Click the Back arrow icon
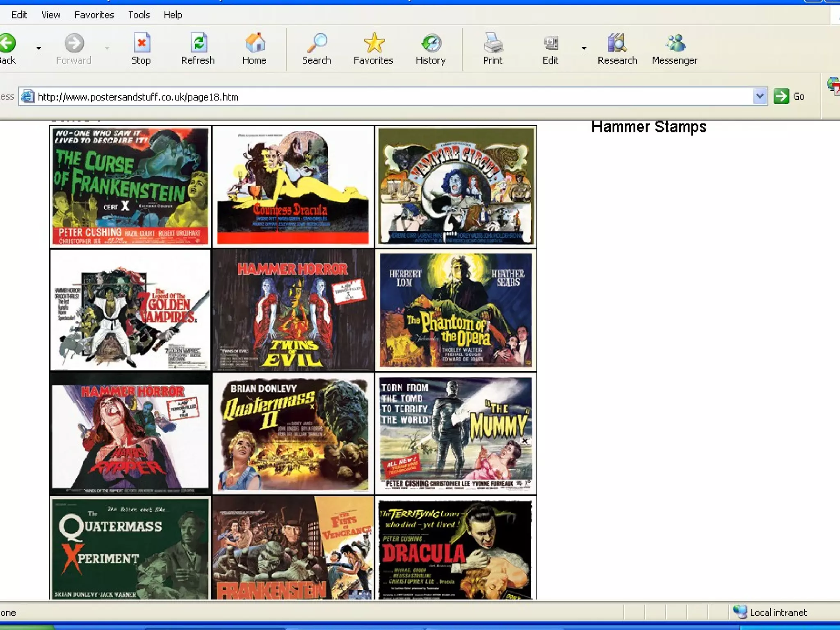The image size is (840, 630). tap(7, 43)
